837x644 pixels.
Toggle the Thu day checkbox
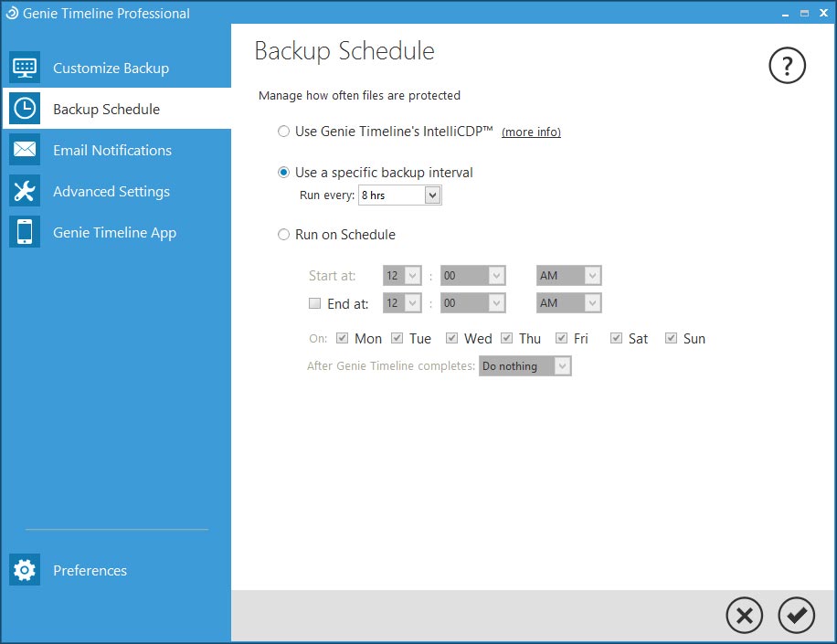point(506,338)
